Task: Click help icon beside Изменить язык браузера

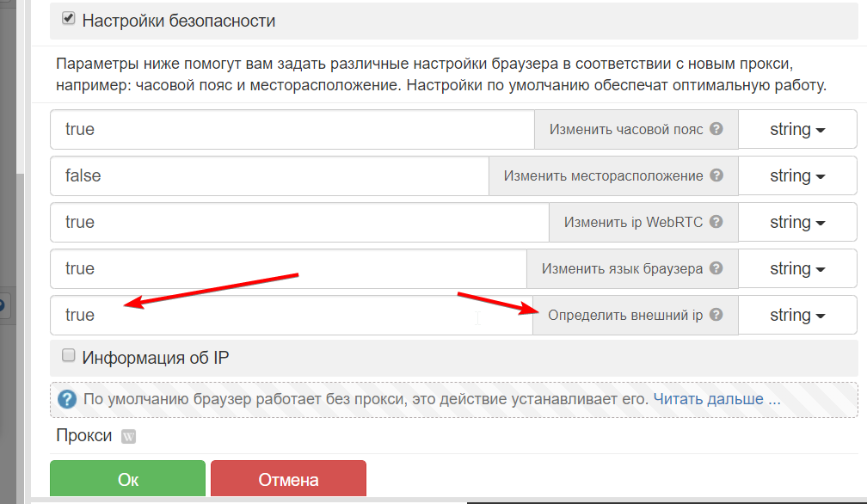Action: [716, 269]
